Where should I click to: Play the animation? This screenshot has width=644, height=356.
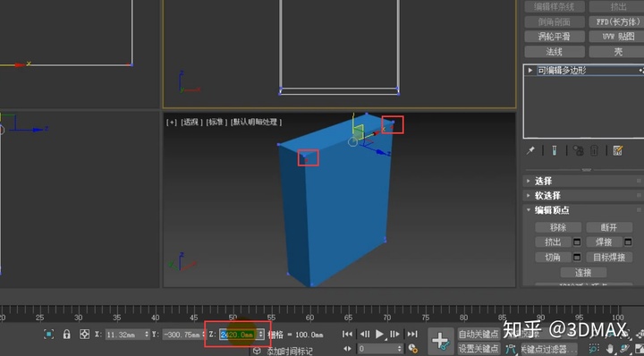(380, 335)
